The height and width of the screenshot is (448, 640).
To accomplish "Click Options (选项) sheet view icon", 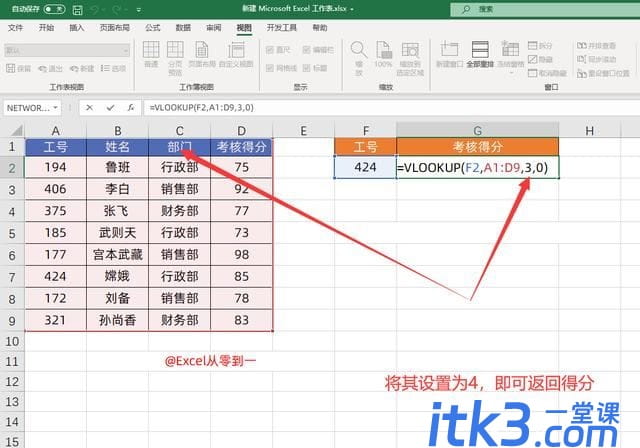I will [x=113, y=68].
